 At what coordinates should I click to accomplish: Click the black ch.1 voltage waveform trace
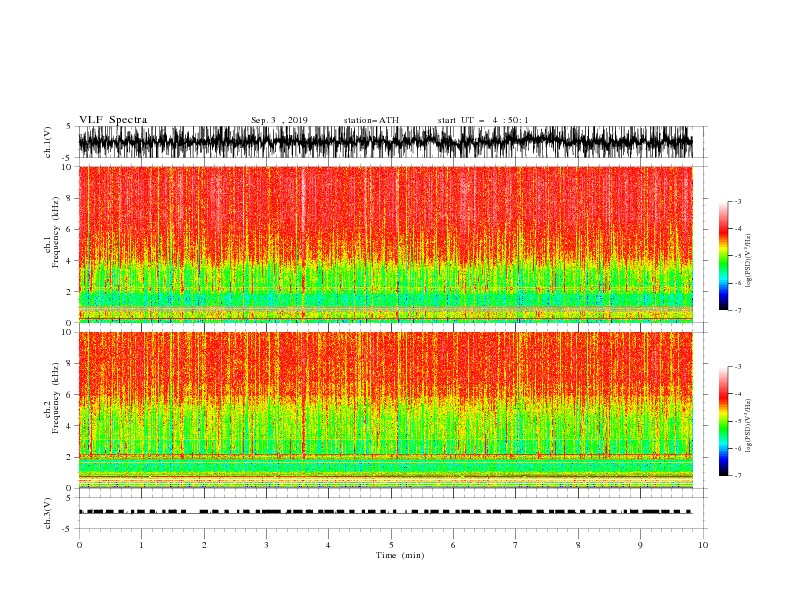385,142
